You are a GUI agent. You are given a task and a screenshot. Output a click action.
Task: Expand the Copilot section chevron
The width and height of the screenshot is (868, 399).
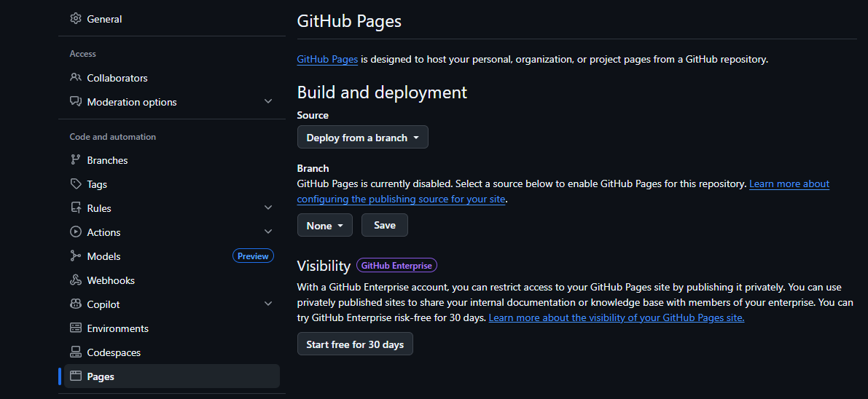[268, 304]
